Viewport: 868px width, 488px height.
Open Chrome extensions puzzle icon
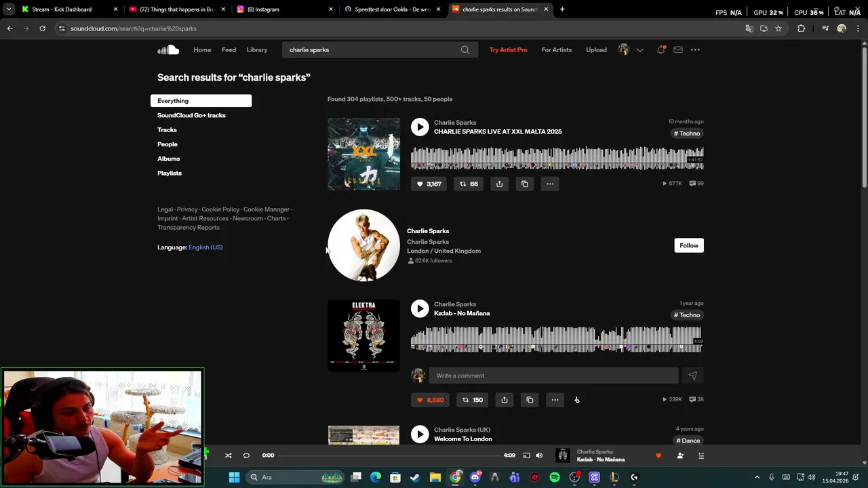click(x=802, y=28)
